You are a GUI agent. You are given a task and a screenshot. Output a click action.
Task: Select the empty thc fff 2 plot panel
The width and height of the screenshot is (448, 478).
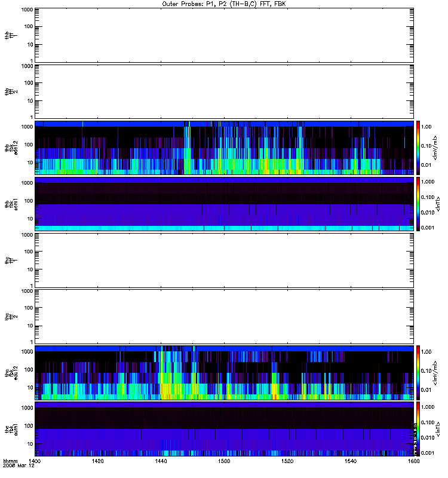click(x=225, y=317)
